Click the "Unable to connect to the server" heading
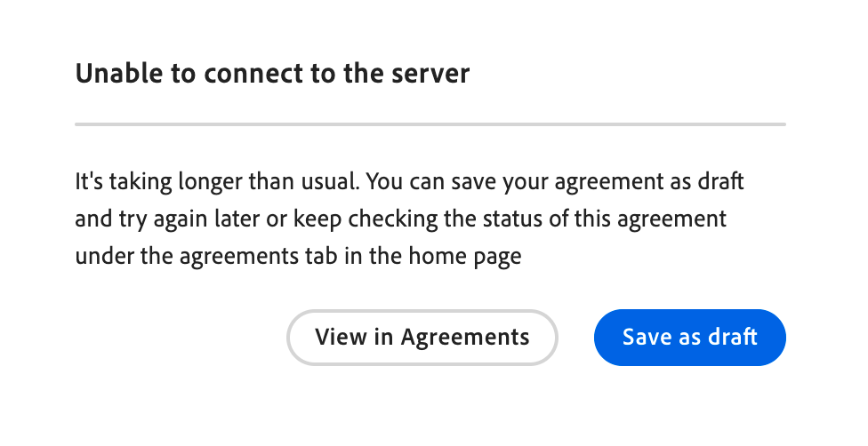This screenshot has height=446, width=868. point(272,73)
